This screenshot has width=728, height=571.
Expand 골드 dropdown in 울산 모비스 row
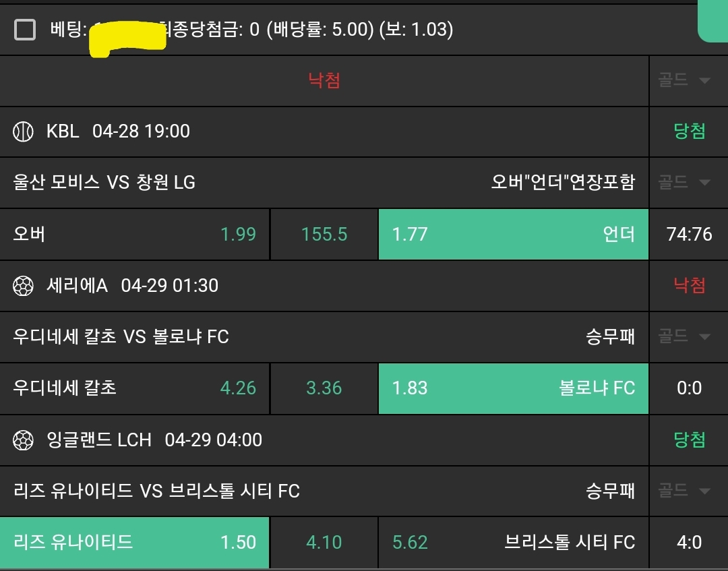tap(684, 182)
